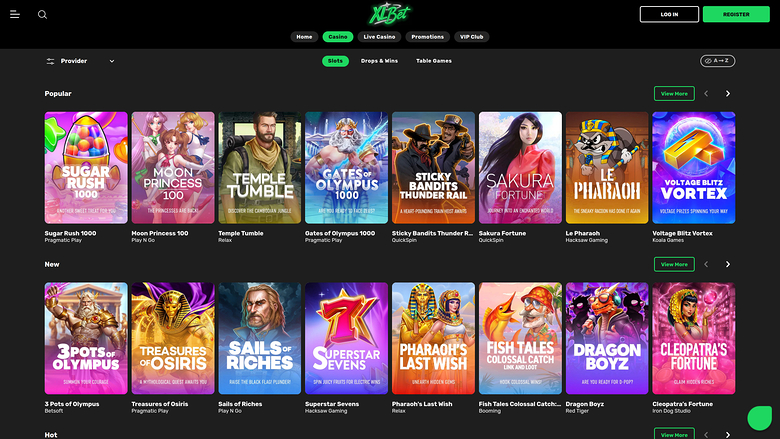Open Le Pharaoh game thumbnail
This screenshot has height=439, width=780.
(x=607, y=168)
